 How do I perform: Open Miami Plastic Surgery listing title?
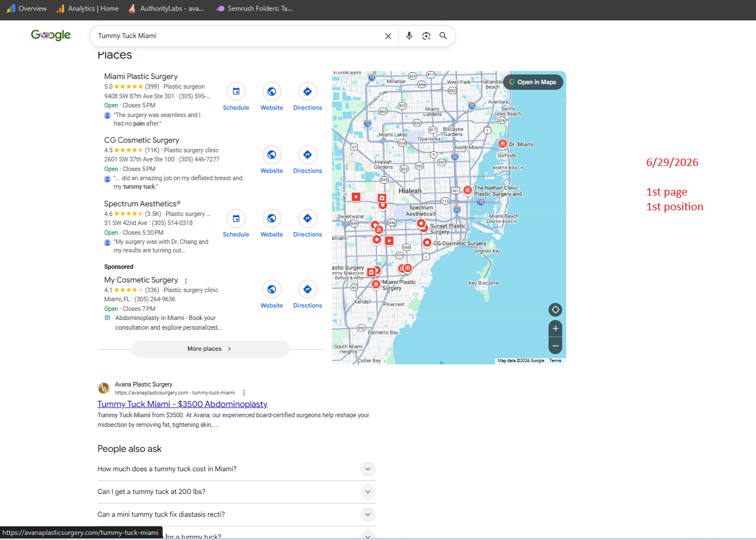tap(141, 76)
